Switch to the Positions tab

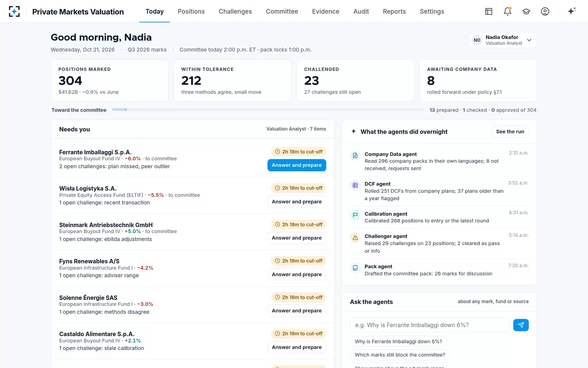click(191, 11)
